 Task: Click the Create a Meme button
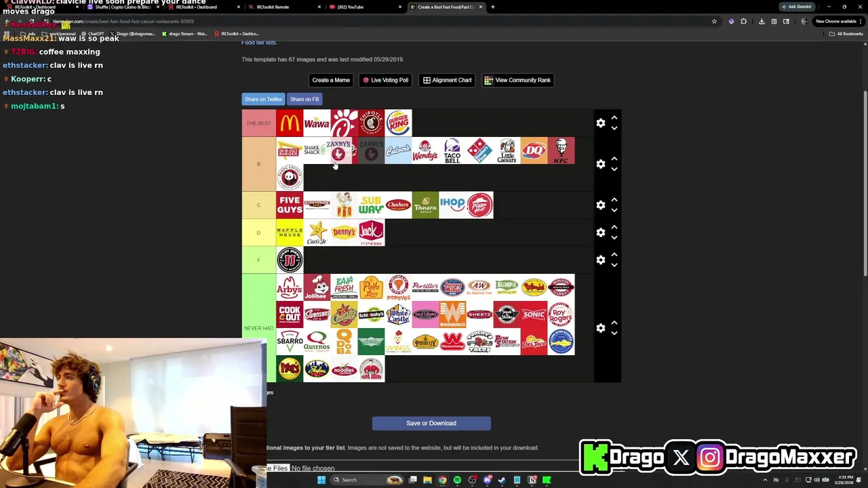pyautogui.click(x=331, y=80)
